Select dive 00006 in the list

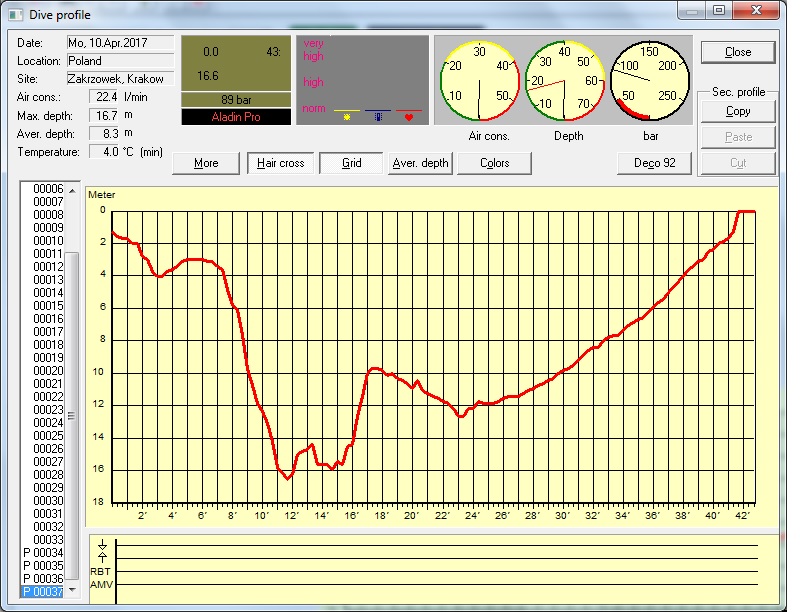tap(48, 189)
